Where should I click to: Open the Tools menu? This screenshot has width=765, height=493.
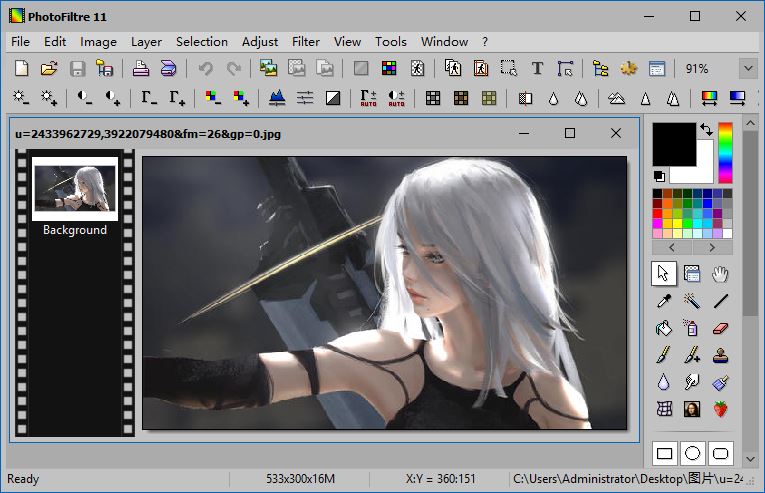pyautogui.click(x=391, y=42)
